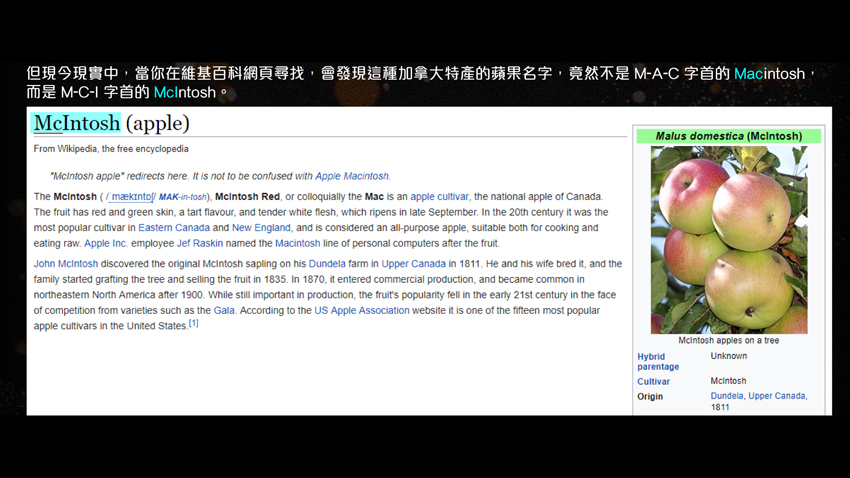Open the Jef Raskin link
The image size is (850, 478).
coord(200,243)
